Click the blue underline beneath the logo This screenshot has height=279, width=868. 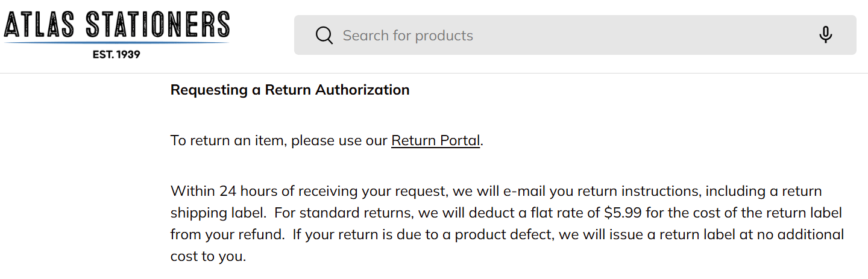[x=116, y=43]
